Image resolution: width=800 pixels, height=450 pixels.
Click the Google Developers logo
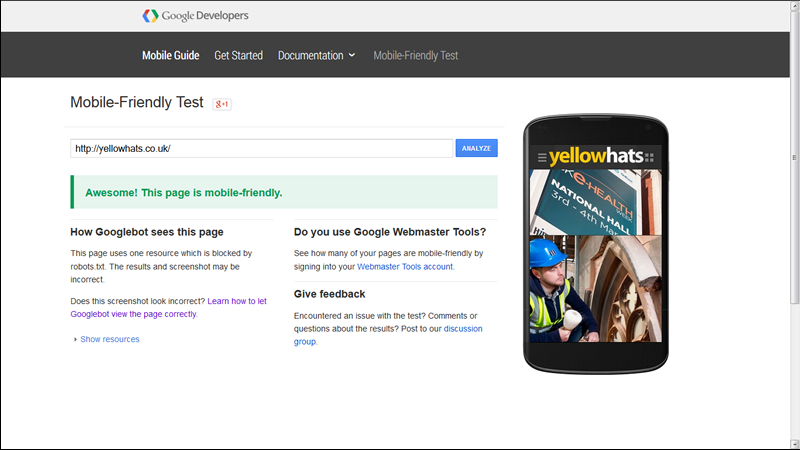tap(195, 16)
